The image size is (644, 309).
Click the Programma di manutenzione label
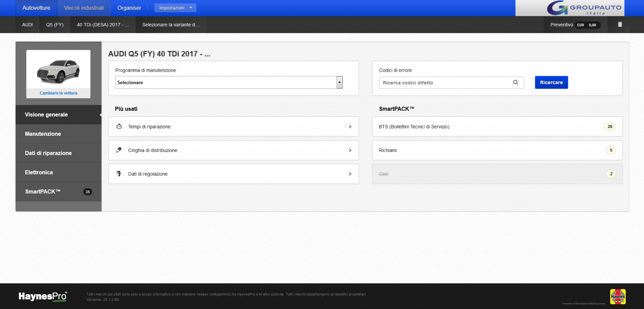point(146,70)
